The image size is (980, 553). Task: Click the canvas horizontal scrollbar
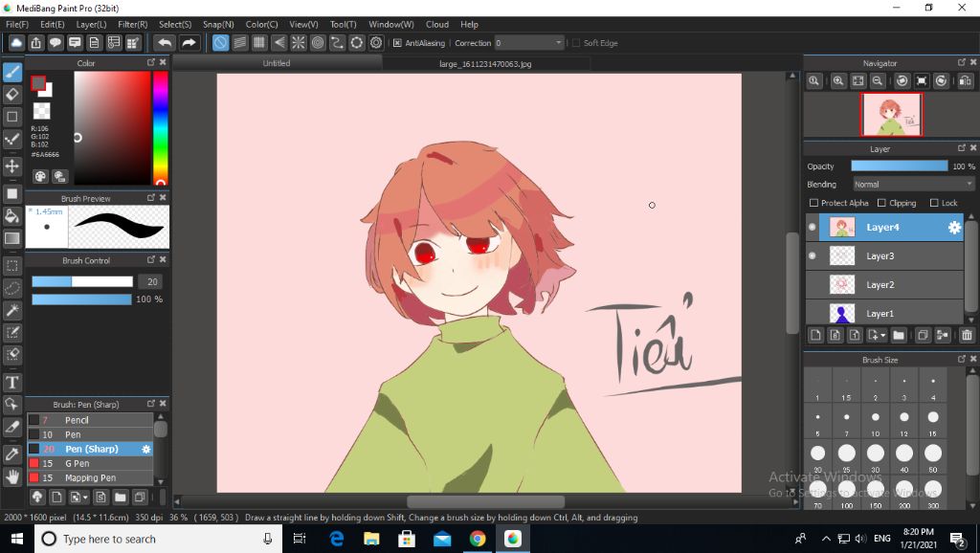[x=485, y=501]
